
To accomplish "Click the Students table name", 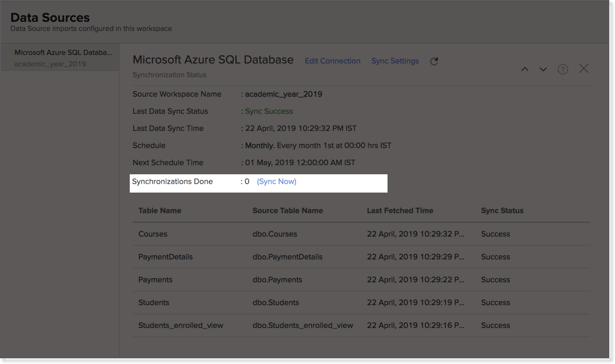I will click(x=154, y=302).
